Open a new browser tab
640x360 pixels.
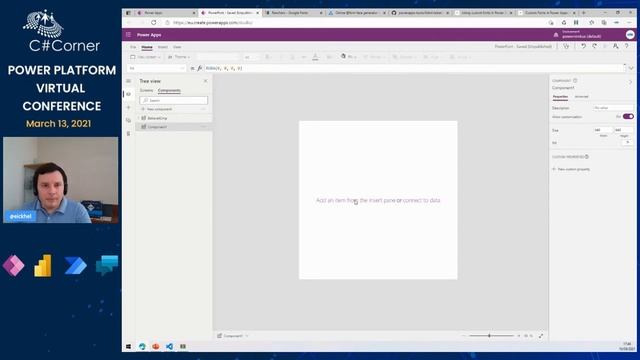click(583, 13)
